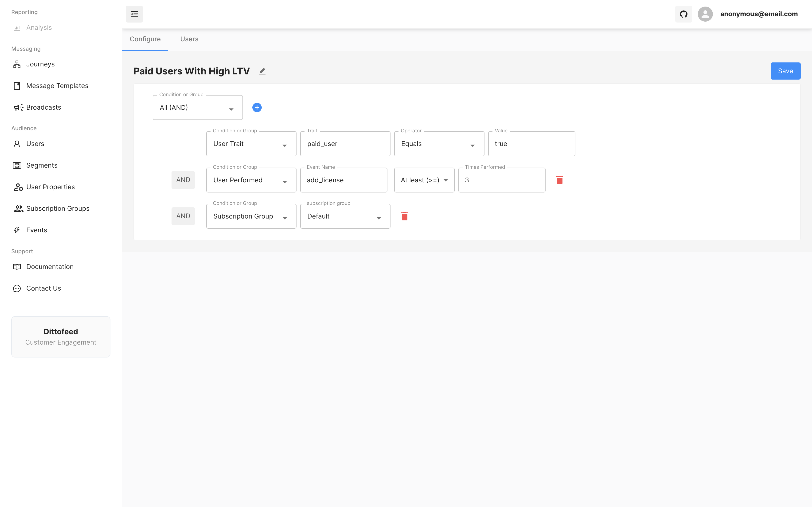Viewport: 812px width, 507px height.
Task: Expand the All (AND) group dropdown
Action: click(x=197, y=108)
